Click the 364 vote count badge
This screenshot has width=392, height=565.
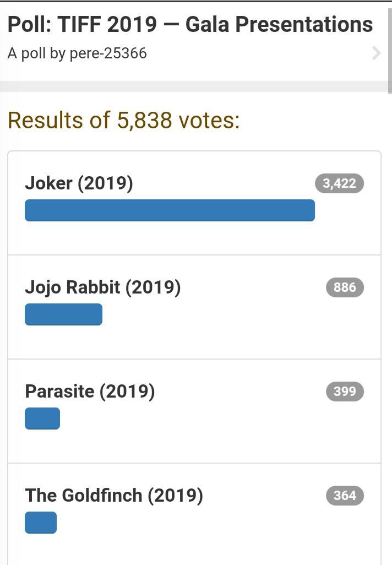345,496
